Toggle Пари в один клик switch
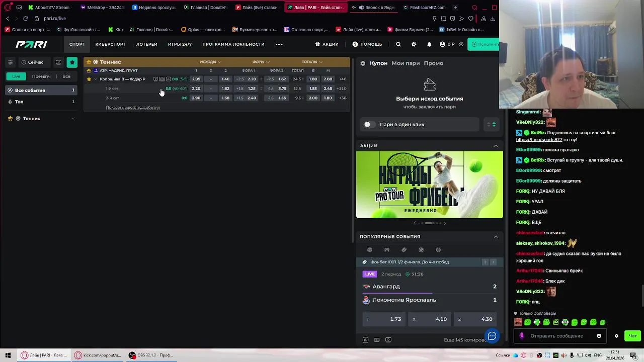 369,124
